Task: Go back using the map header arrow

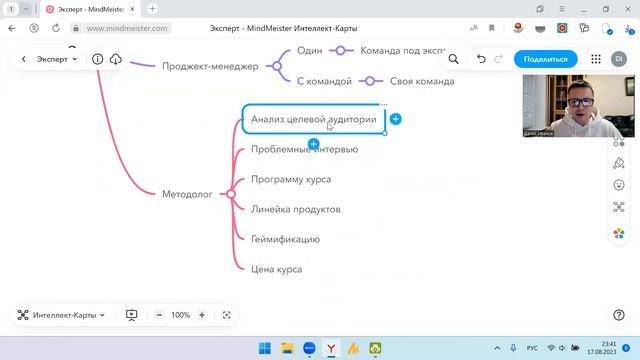Action: click(24, 59)
